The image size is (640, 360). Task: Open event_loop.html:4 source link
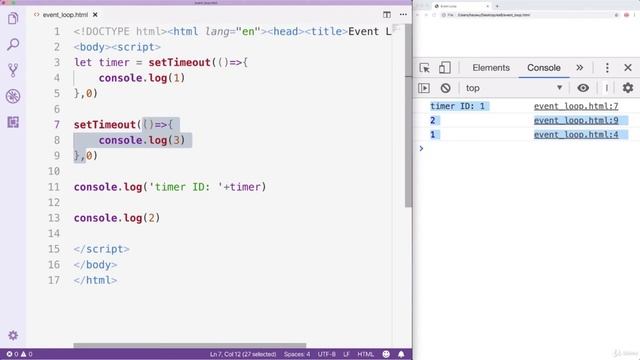(x=576, y=135)
